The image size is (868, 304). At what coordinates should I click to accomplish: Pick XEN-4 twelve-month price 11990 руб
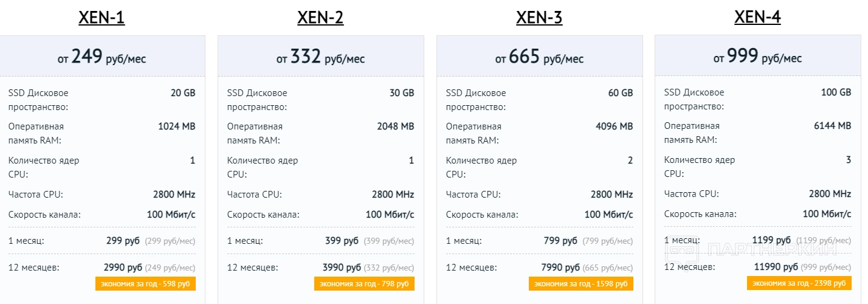point(776,268)
